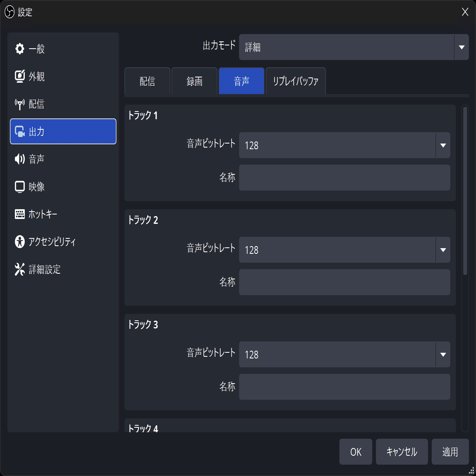Click the ホットキー keyboard icon
476x476 pixels.
click(19, 214)
